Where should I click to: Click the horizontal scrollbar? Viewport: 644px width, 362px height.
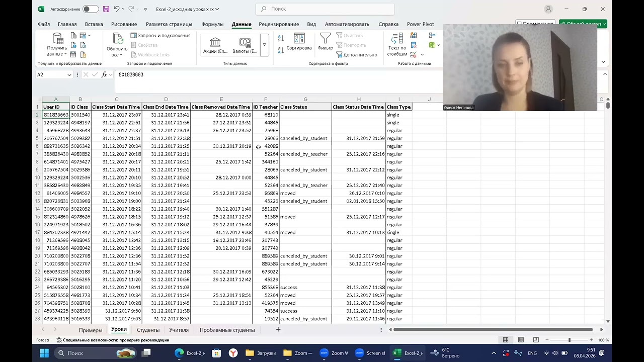tap(493, 330)
